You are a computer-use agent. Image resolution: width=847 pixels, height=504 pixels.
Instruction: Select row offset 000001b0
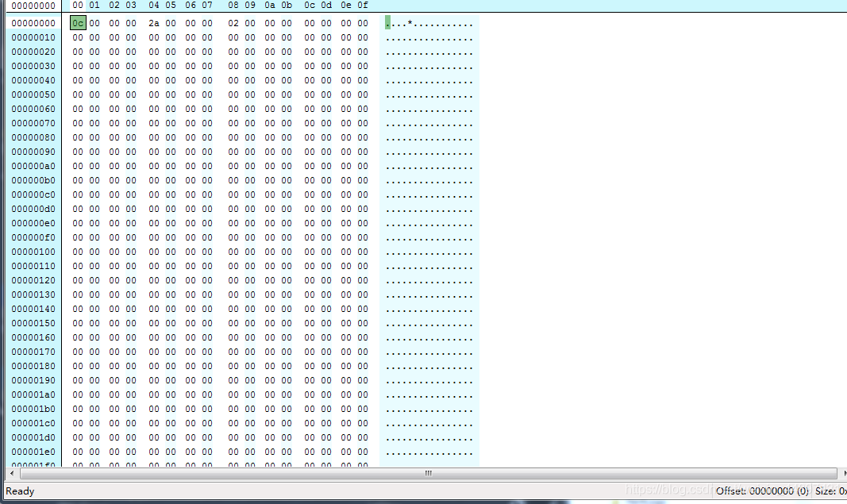point(33,409)
